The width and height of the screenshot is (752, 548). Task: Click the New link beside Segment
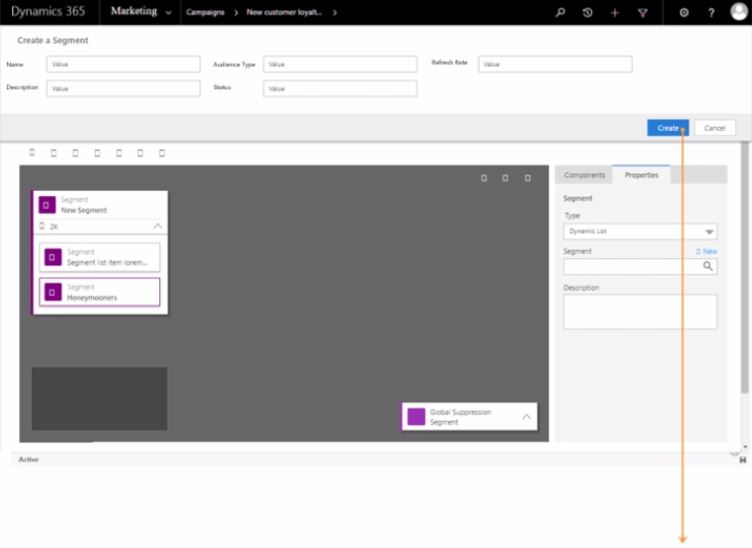coord(706,251)
